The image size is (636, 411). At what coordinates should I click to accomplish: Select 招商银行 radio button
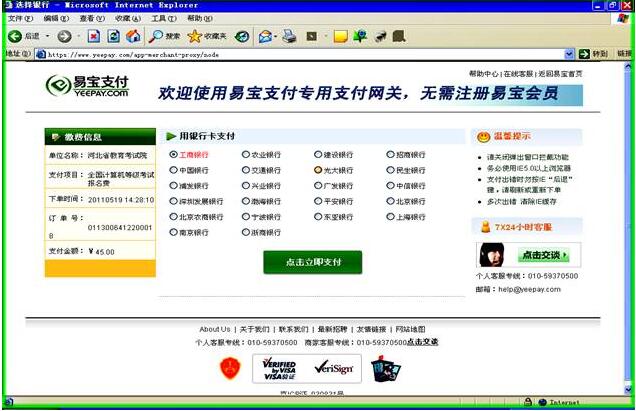(390, 155)
